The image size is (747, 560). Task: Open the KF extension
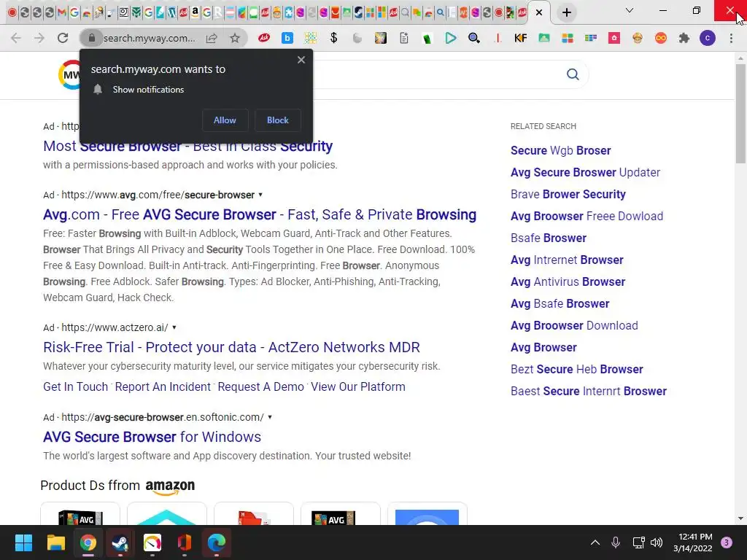[x=520, y=38]
